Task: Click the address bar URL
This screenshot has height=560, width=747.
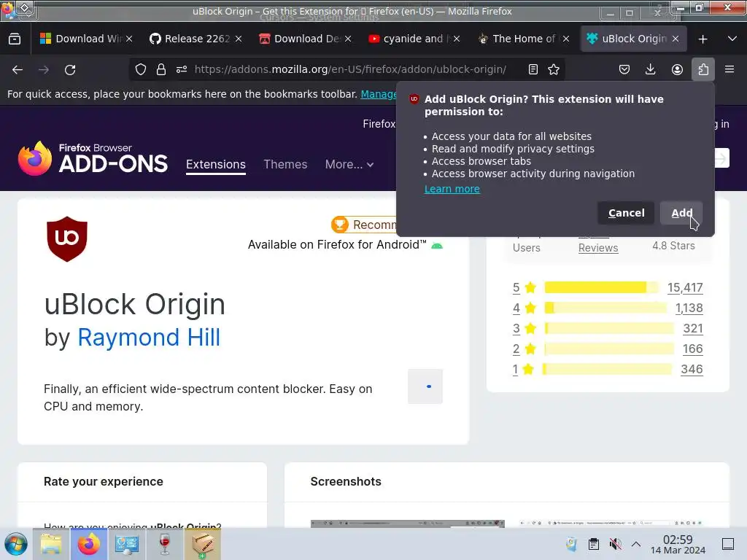Action: (350, 69)
